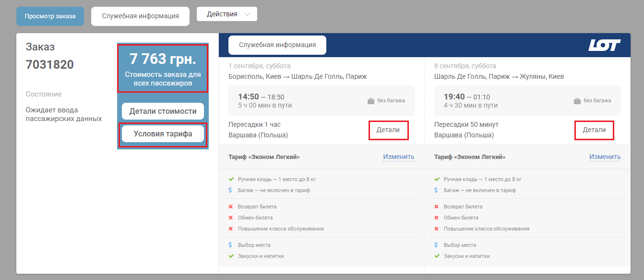
Task: Click Служебная информация button in blue header
Action: click(x=277, y=45)
